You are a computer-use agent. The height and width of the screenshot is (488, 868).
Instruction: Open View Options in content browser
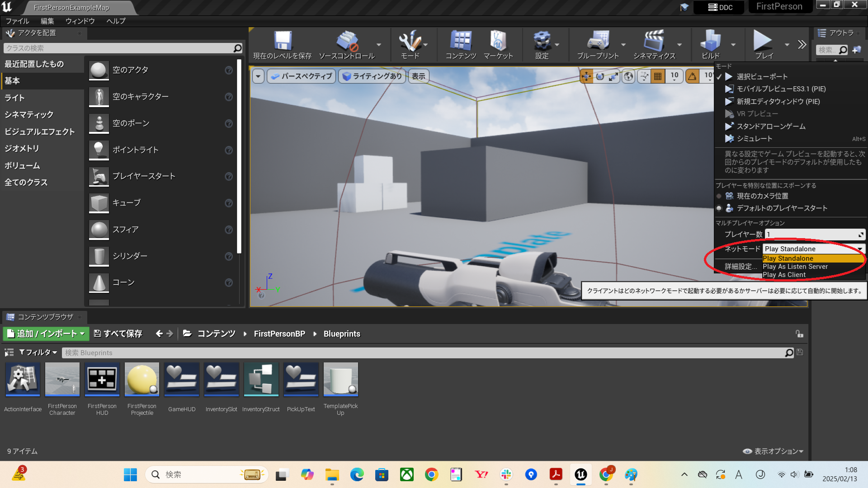(773, 451)
